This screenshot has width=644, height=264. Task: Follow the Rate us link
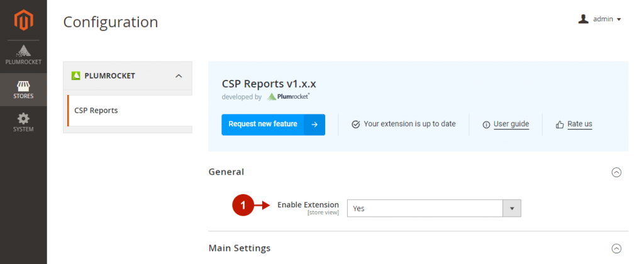[x=579, y=124]
